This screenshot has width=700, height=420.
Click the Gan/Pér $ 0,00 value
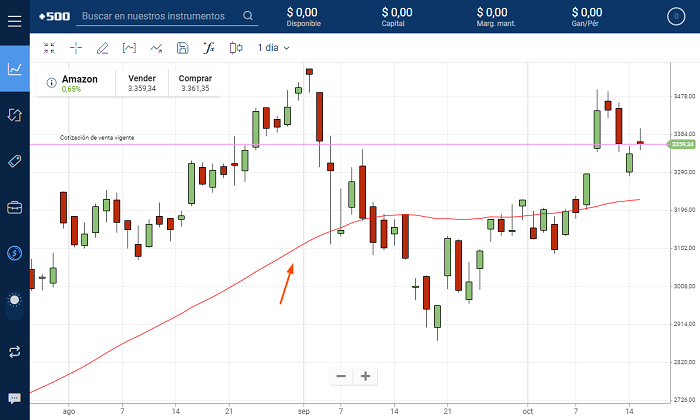coord(587,17)
